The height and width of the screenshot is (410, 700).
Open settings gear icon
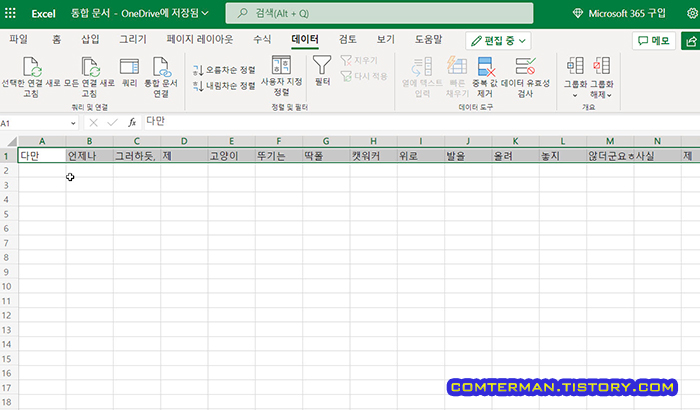pos(692,13)
